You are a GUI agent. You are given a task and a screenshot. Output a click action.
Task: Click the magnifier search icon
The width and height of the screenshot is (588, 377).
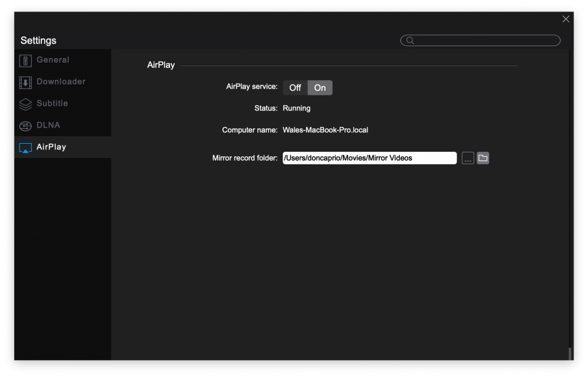coord(410,41)
